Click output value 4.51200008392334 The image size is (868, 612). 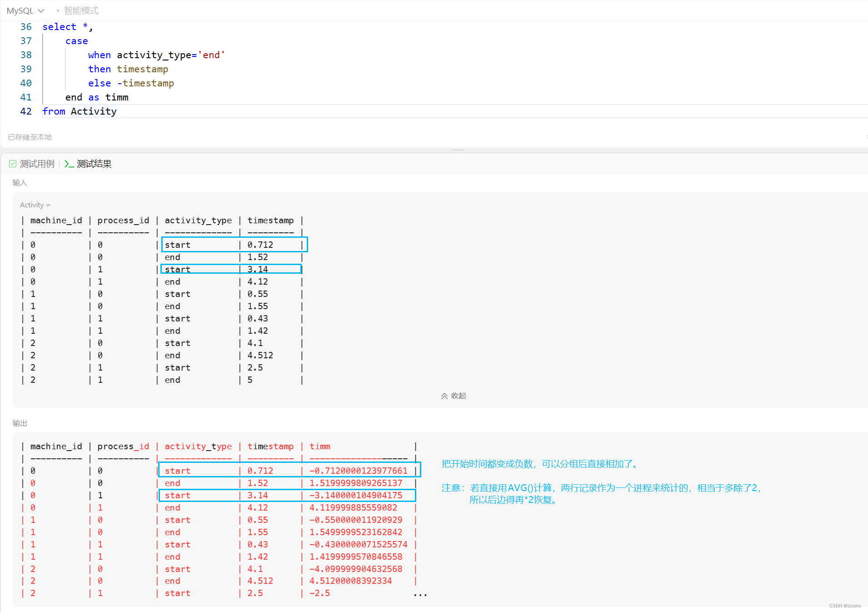351,581
